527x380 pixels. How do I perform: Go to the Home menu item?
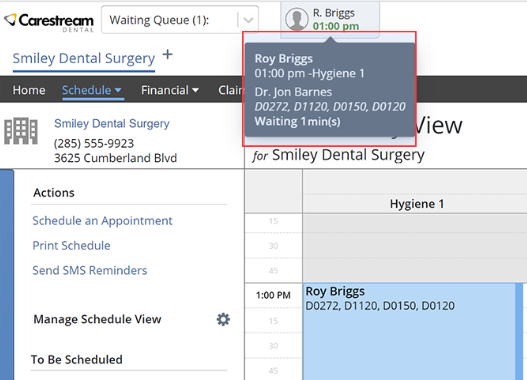click(29, 90)
